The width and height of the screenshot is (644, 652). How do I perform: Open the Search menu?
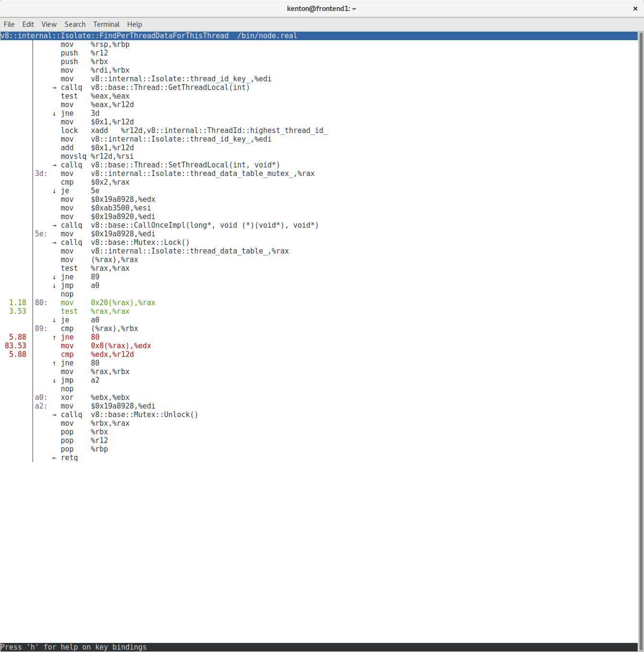click(75, 24)
